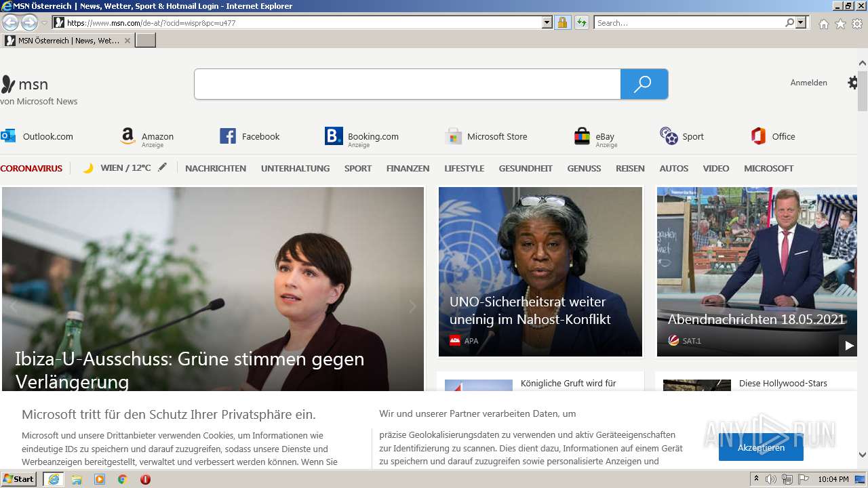Click the volume speaker tray icon

[771, 479]
